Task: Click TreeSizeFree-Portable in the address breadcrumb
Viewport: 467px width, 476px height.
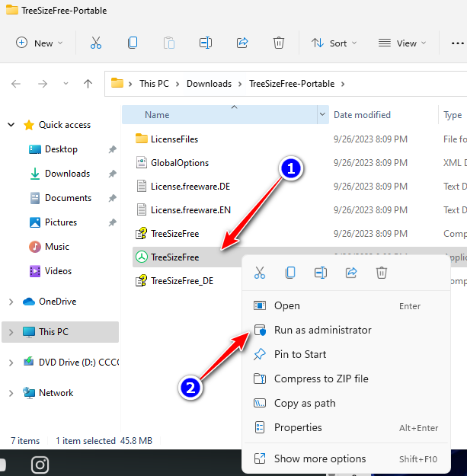Action: coord(292,84)
